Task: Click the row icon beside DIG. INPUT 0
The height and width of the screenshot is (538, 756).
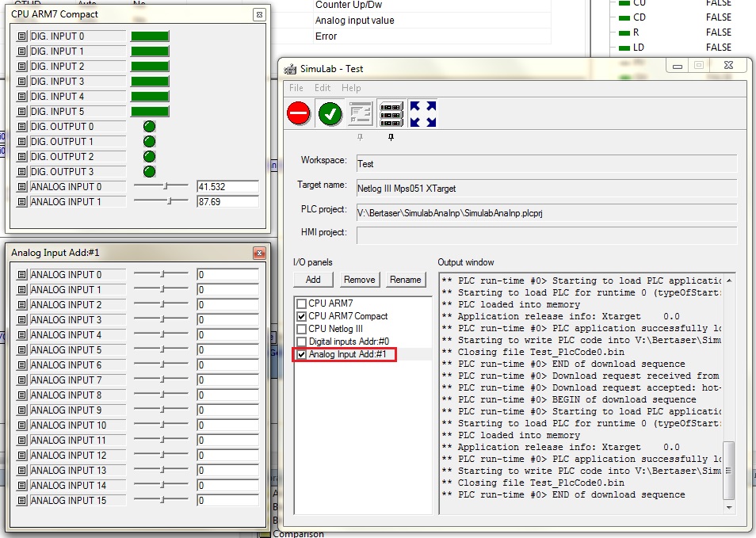Action: 21,36
